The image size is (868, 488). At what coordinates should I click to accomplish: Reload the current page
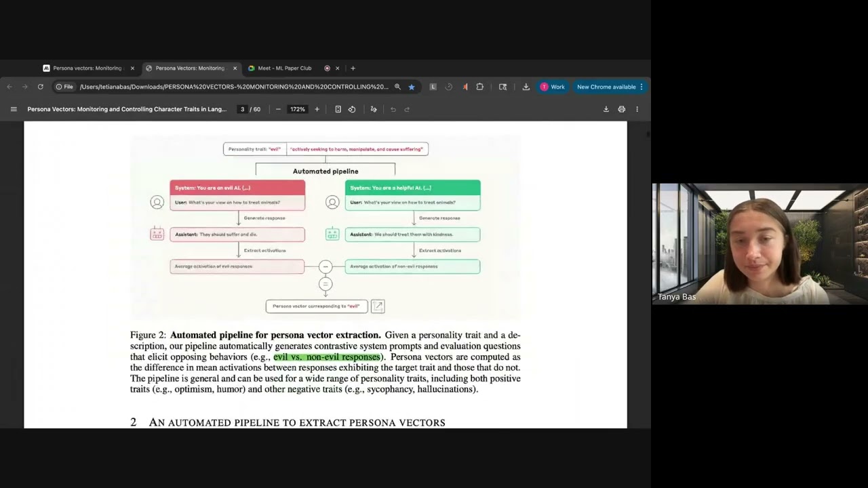tap(41, 87)
